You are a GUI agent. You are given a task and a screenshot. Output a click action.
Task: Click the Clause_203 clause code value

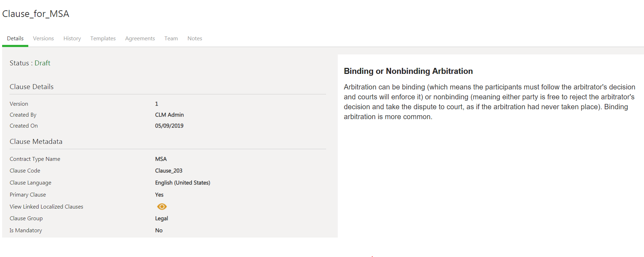tap(169, 171)
